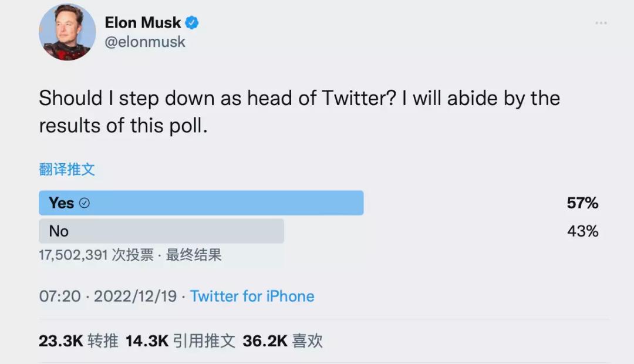This screenshot has width=634, height=364.
Task: View the 36.2K 喜欢 likes list
Action: [x=282, y=341]
